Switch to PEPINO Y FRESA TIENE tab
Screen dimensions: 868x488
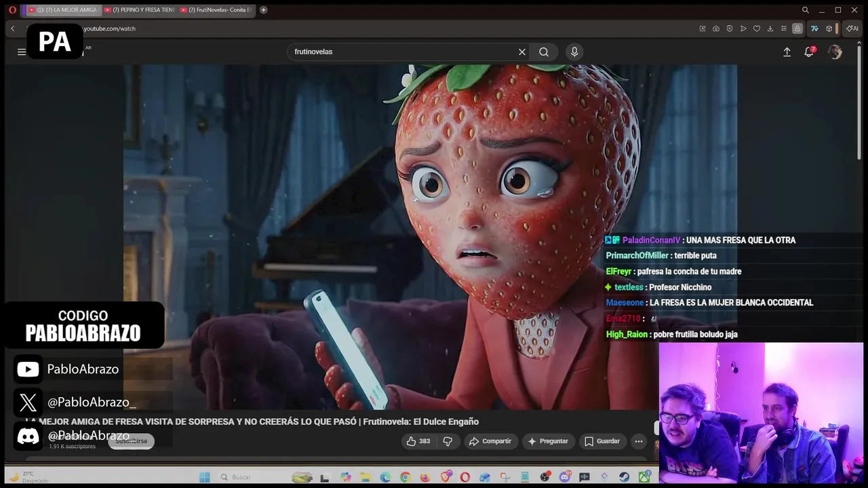click(x=140, y=10)
